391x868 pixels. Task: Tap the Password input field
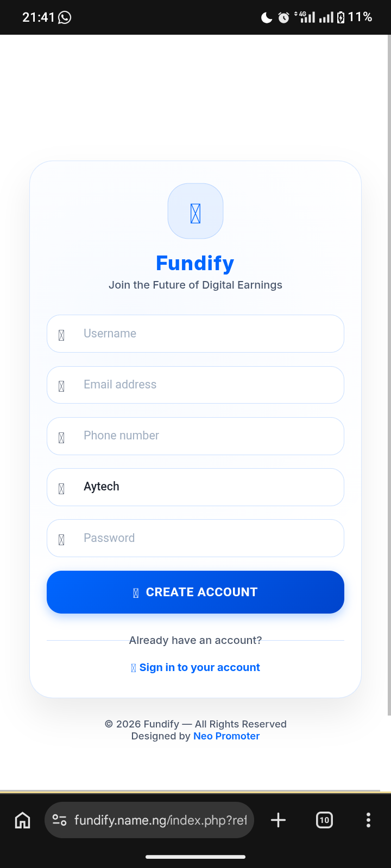[x=206, y=538]
